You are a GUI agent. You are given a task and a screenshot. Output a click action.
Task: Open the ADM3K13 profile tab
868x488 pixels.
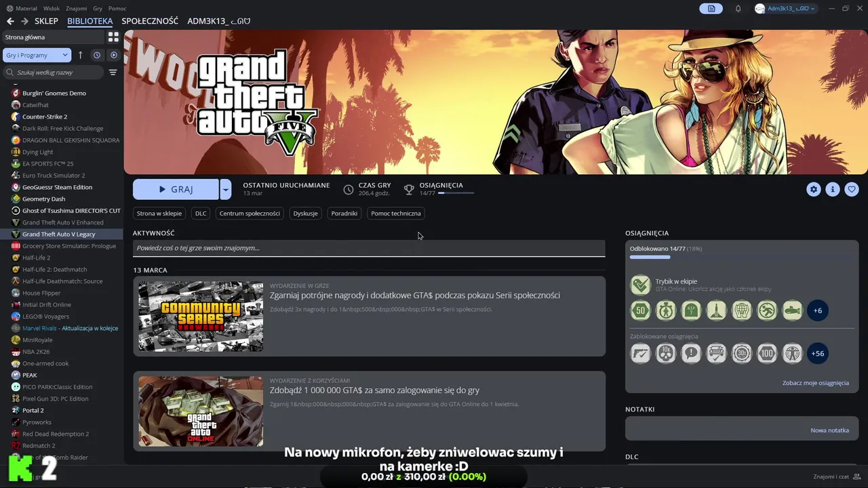point(218,21)
